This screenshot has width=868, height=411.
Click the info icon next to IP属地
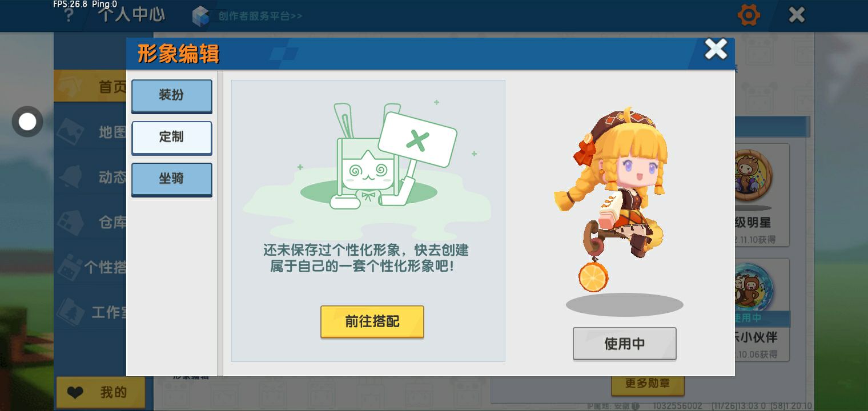635,406
